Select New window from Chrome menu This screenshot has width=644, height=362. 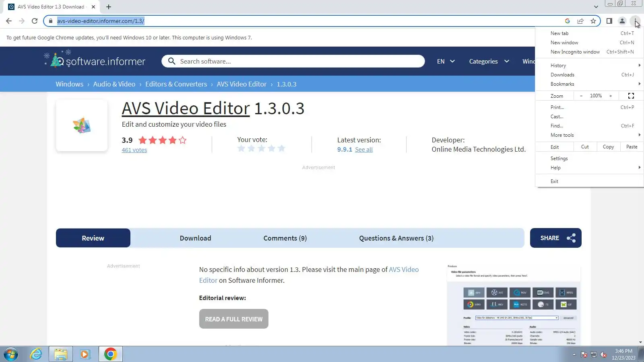pyautogui.click(x=590, y=43)
